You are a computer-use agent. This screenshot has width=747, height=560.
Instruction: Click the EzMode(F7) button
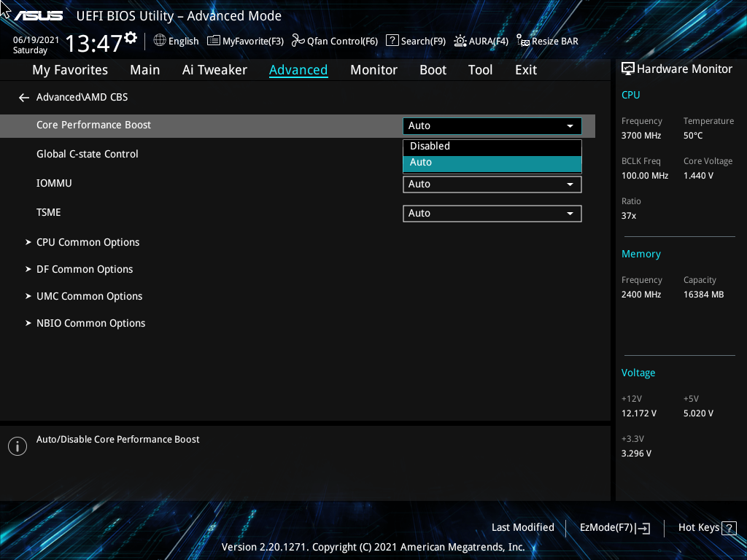tap(614, 527)
